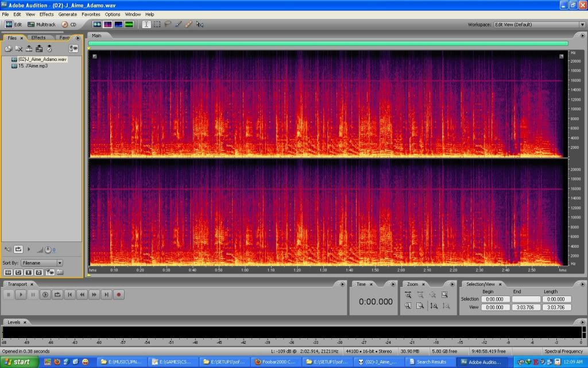588x368 pixels.
Task: Select the Spectral Phase display icon
Action: click(129, 24)
